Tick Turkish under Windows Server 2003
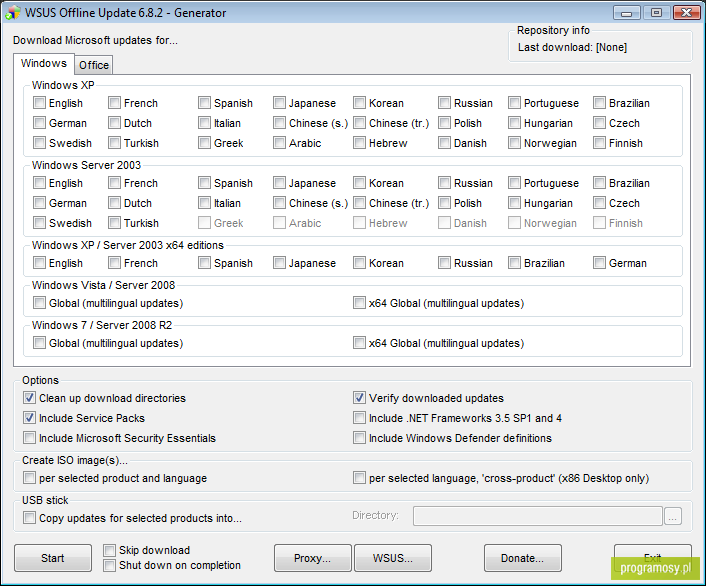Screen dimensions: 706x586 (114, 223)
